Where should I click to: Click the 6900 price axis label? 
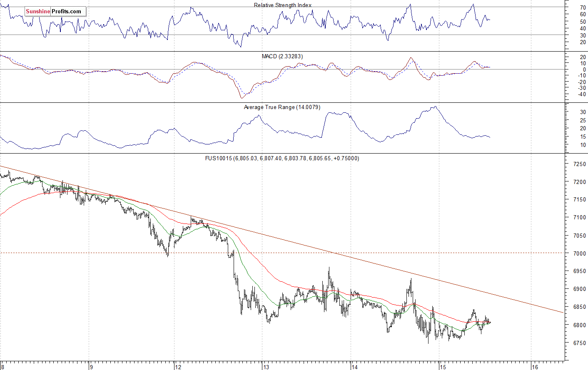[580, 289]
